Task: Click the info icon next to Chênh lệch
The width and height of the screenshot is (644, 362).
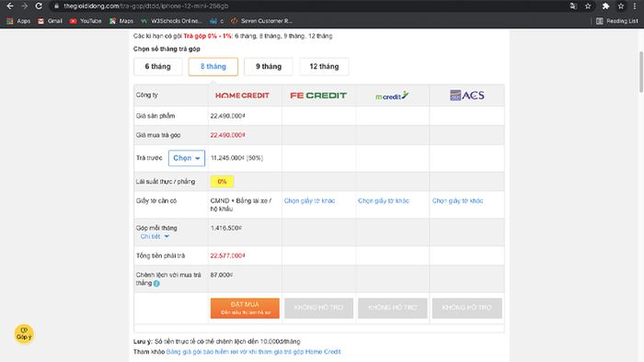Action: 156,283
